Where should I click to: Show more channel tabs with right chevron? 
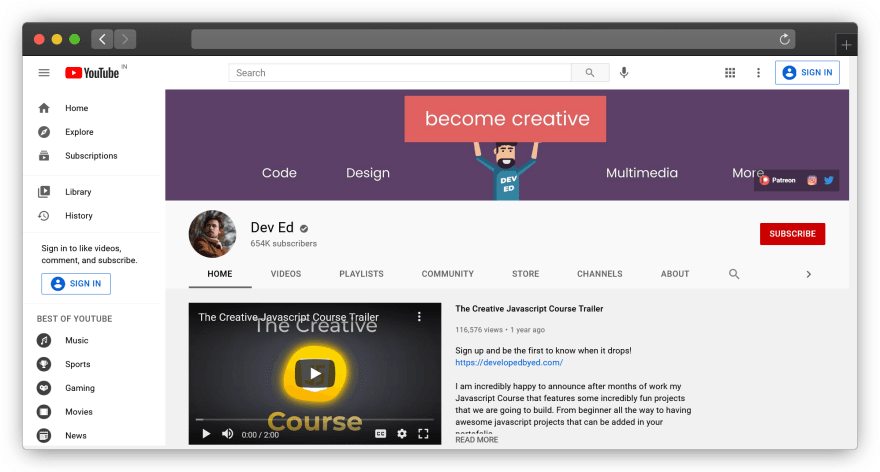coord(808,274)
